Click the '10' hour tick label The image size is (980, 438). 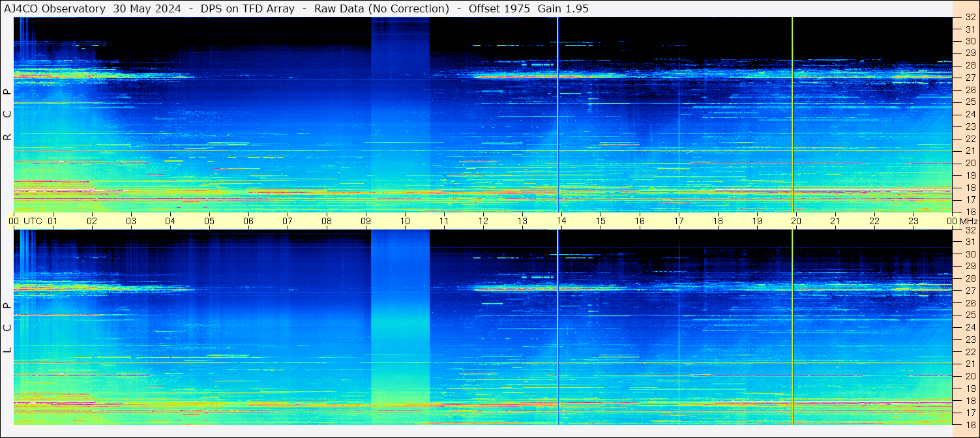pos(405,221)
